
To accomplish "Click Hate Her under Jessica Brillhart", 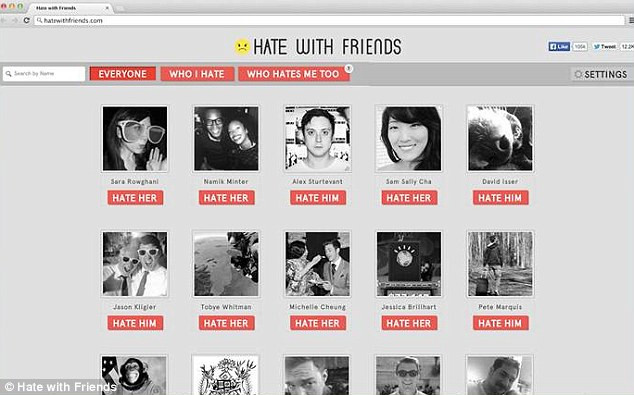I will [x=409, y=323].
